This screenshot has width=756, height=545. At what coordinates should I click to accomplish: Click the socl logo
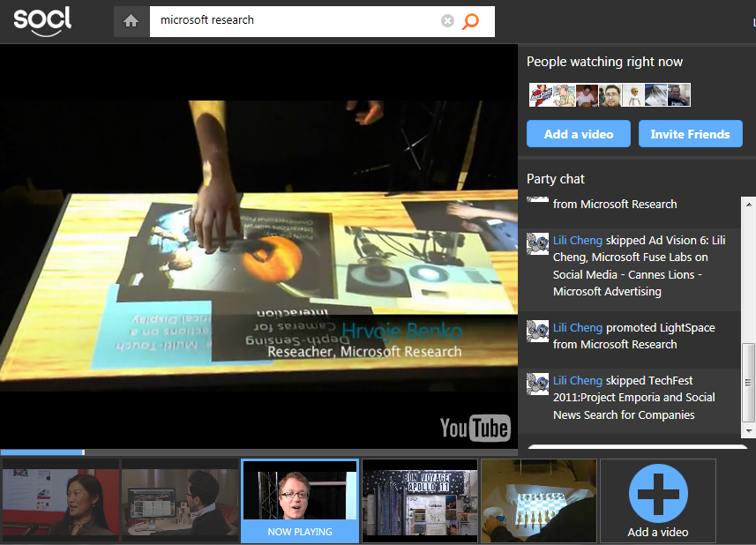(42, 21)
